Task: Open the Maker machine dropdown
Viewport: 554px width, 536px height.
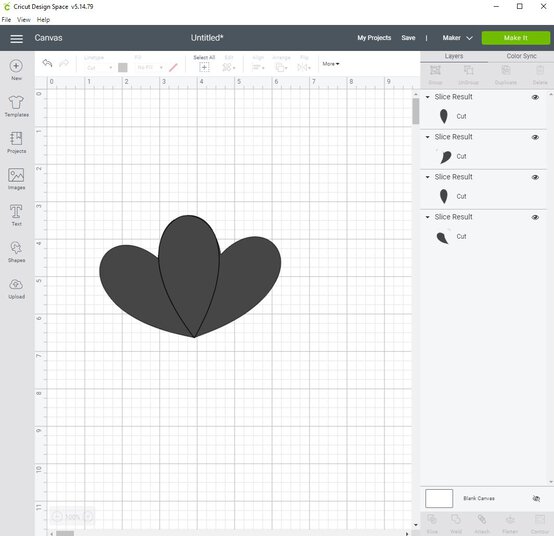Action: click(457, 38)
